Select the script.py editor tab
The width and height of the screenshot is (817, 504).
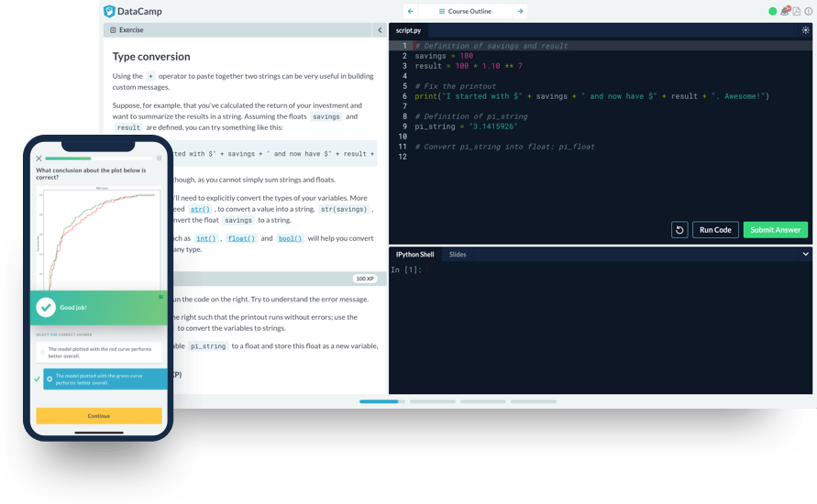click(409, 30)
